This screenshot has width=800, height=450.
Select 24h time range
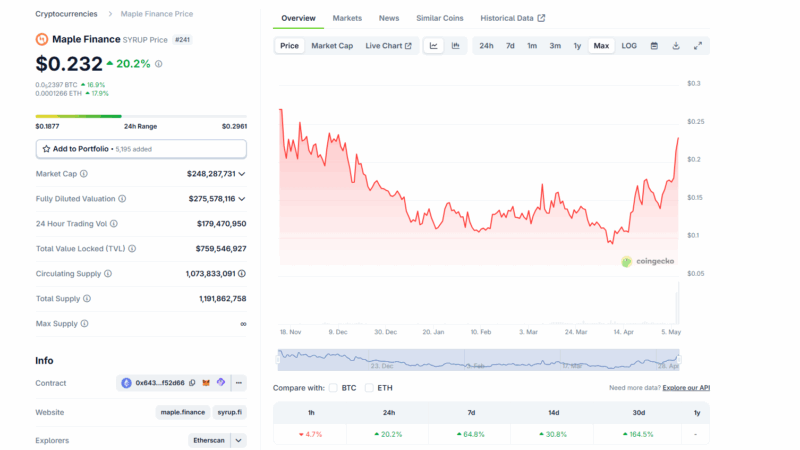tap(486, 45)
